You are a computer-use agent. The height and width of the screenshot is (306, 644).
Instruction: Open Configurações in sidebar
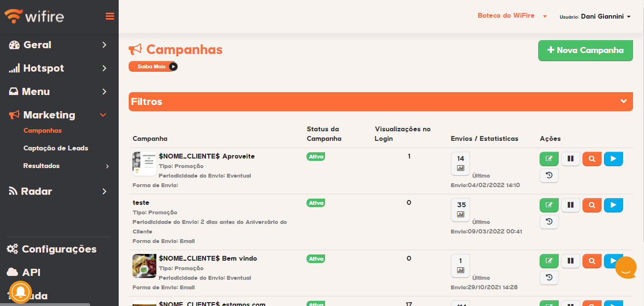tap(52, 249)
